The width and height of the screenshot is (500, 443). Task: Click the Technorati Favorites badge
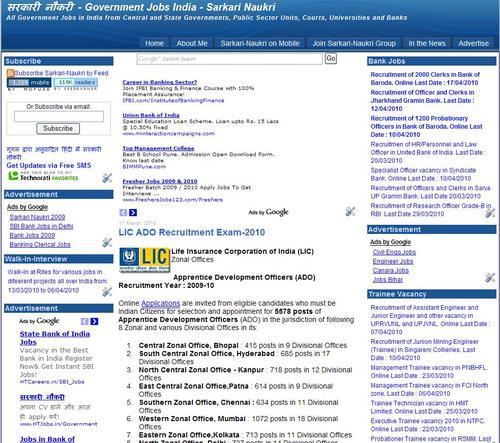coord(43,176)
